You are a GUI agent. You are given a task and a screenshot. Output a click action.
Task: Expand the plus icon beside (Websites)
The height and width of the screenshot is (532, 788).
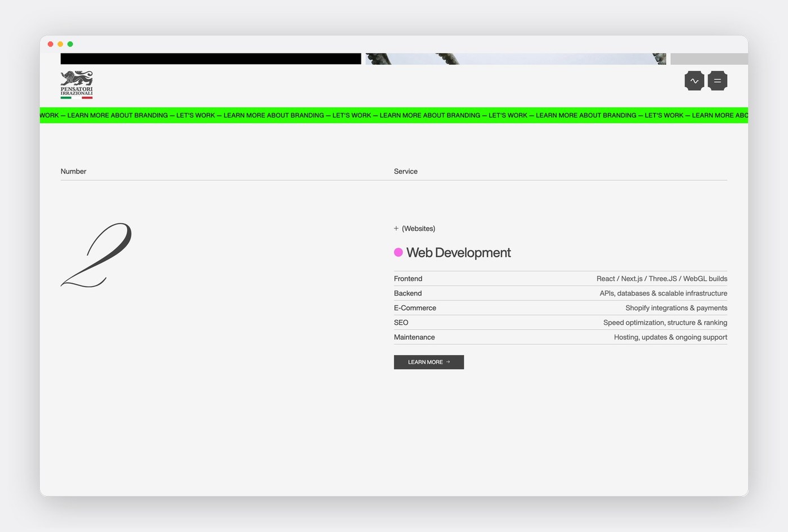point(396,229)
